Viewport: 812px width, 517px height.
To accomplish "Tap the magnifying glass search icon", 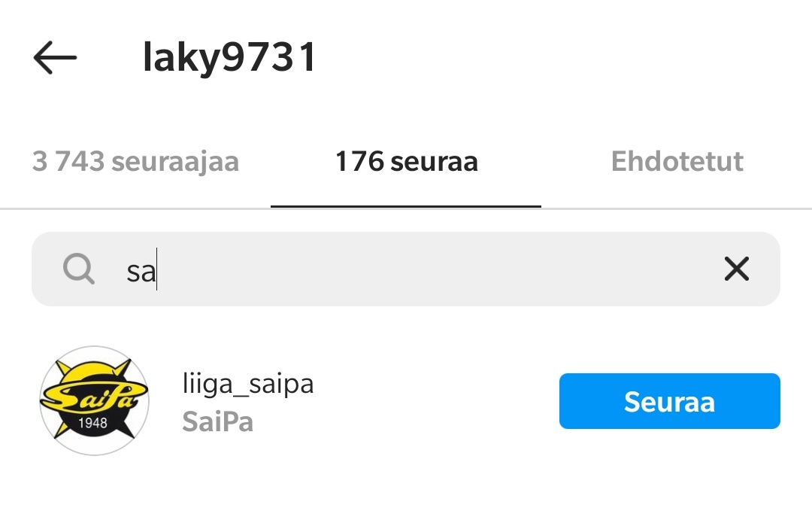I will [79, 269].
